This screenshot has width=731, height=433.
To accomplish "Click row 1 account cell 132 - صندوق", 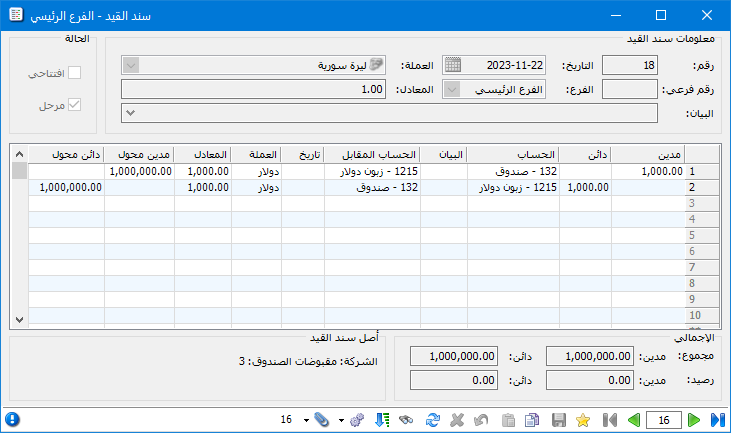I will tap(513, 172).
